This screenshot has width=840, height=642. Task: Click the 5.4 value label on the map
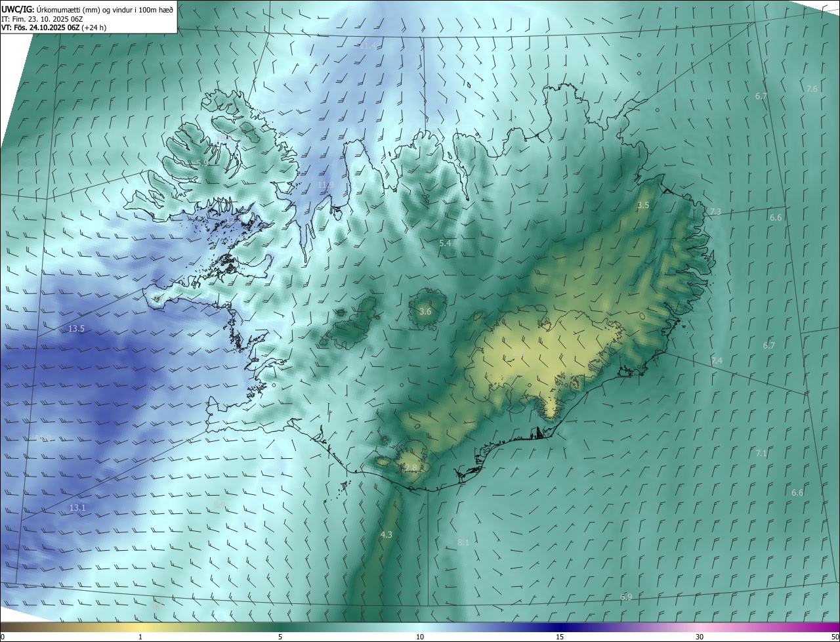(x=445, y=243)
